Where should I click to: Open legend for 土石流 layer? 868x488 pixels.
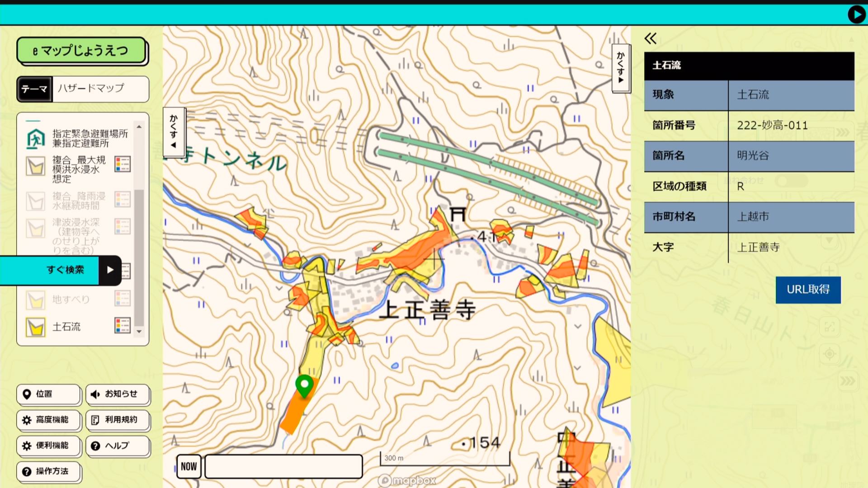click(x=123, y=325)
